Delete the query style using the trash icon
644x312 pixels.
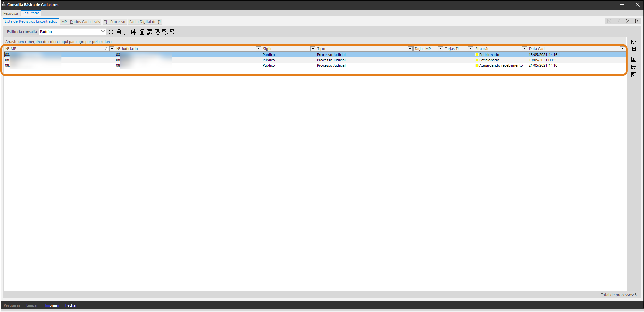coord(119,32)
